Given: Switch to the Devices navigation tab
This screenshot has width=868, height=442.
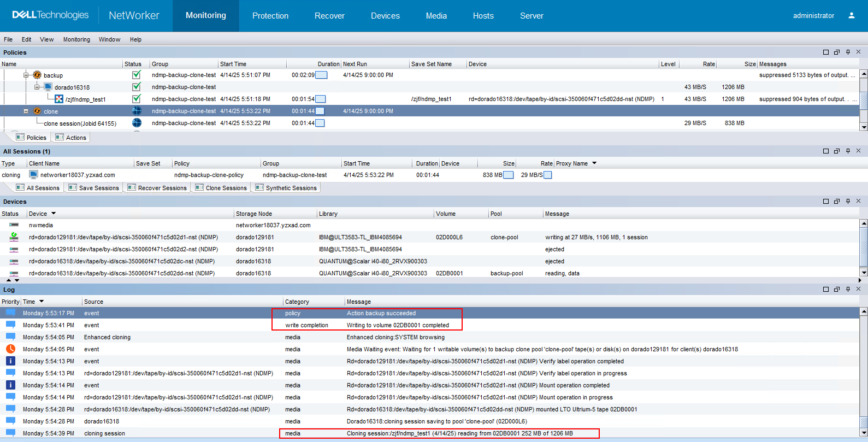Looking at the screenshot, I should tap(385, 16).
